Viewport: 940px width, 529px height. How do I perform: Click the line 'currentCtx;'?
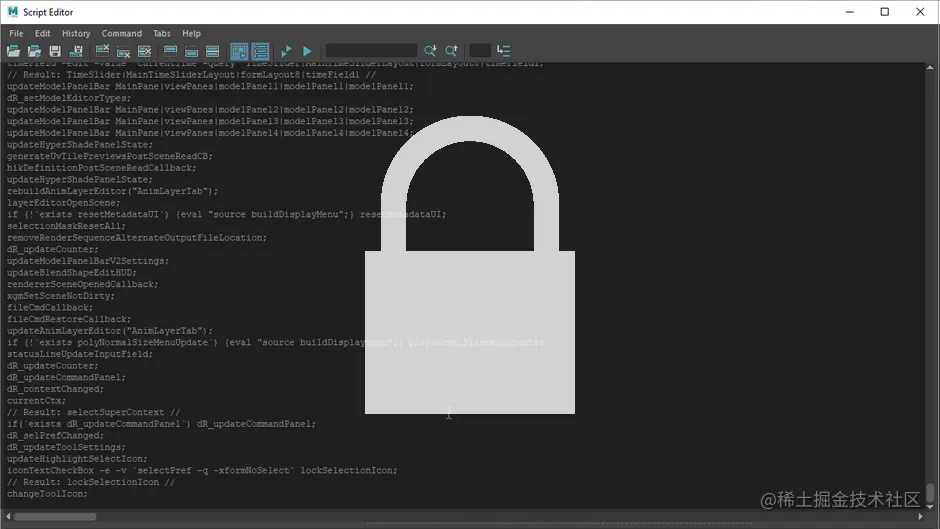[37, 401]
